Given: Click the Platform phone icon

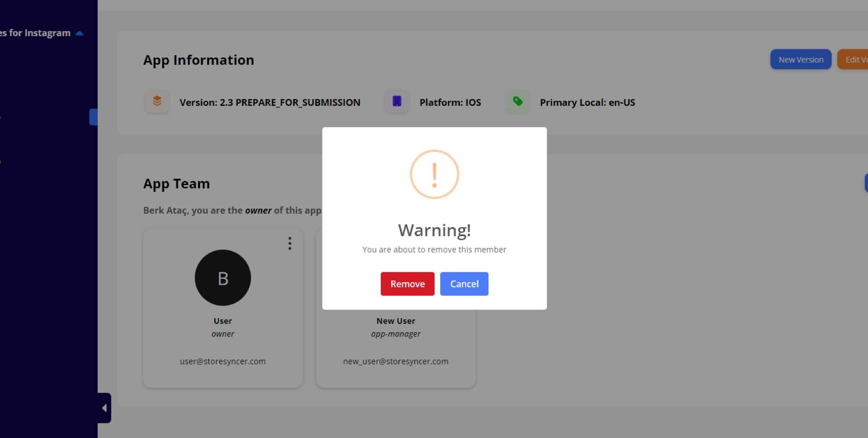Looking at the screenshot, I should tap(397, 101).
